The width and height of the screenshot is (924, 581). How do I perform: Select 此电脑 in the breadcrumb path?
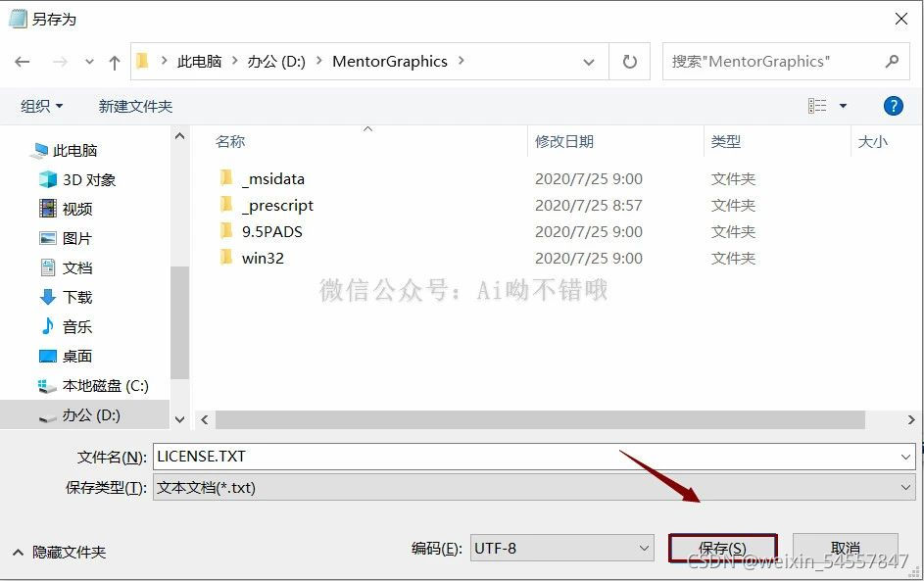[x=199, y=62]
